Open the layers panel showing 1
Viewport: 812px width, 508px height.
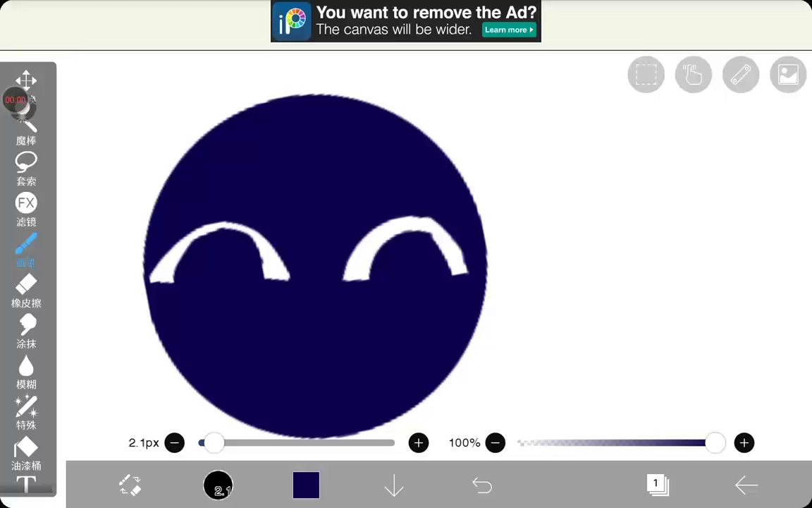[658, 485]
